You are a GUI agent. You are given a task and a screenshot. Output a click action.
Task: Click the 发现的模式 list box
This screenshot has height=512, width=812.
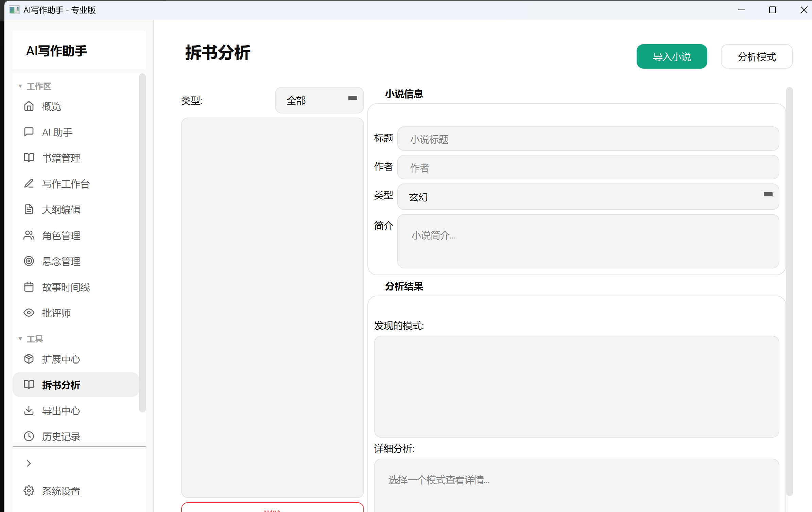pos(576,387)
